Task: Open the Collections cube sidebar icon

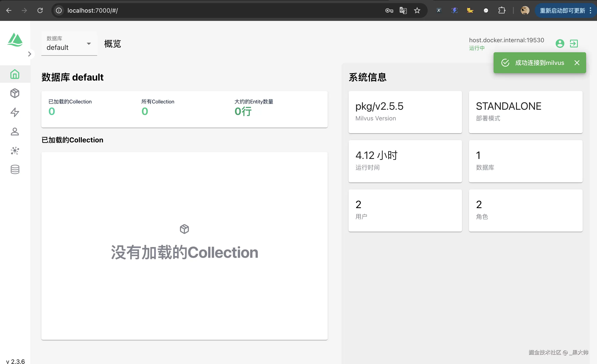Action: pos(15,93)
